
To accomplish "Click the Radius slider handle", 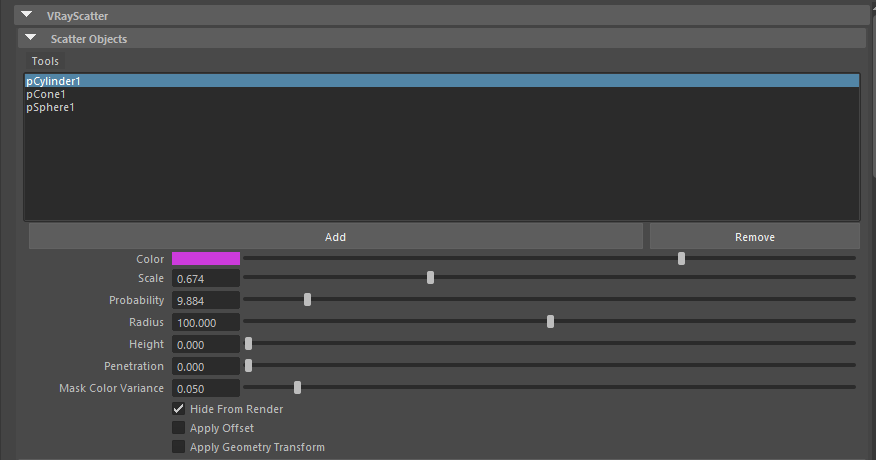I will 550,321.
